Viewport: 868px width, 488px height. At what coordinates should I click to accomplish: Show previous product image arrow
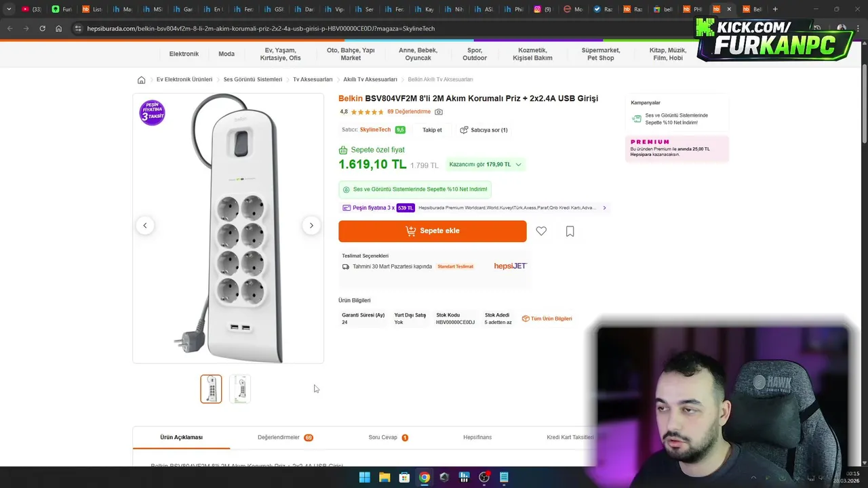[x=144, y=226]
